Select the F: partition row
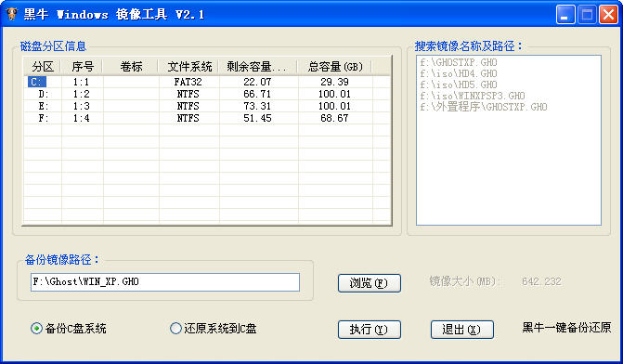Viewport: 623px width, 364px height. 207,118
